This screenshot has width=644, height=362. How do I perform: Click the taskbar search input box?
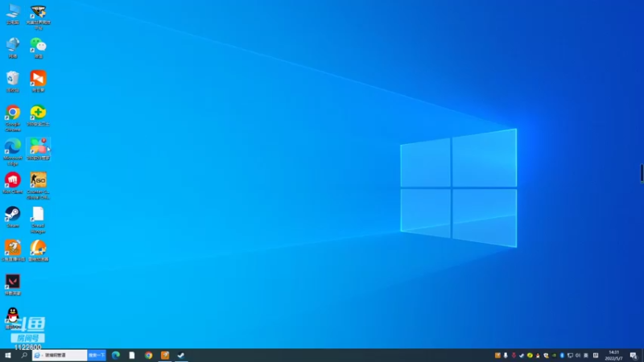coord(60,356)
